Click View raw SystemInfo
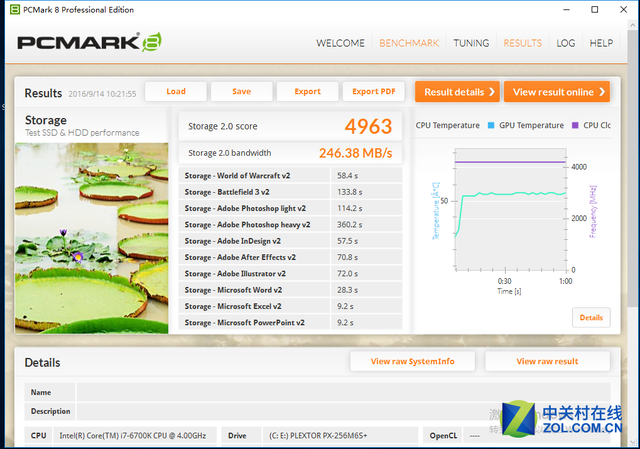The width and height of the screenshot is (640, 449). tap(413, 361)
